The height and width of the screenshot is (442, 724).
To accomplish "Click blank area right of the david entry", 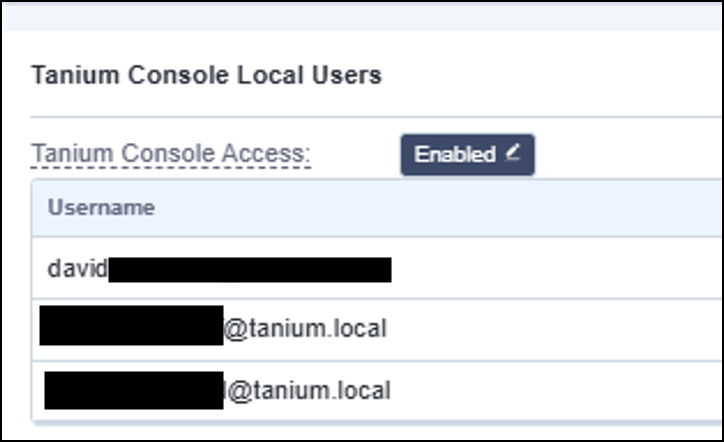I will [x=560, y=269].
